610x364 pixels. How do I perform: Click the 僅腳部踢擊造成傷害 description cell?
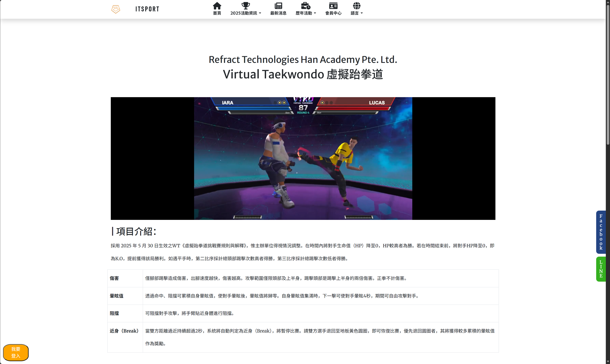[x=320, y=278]
